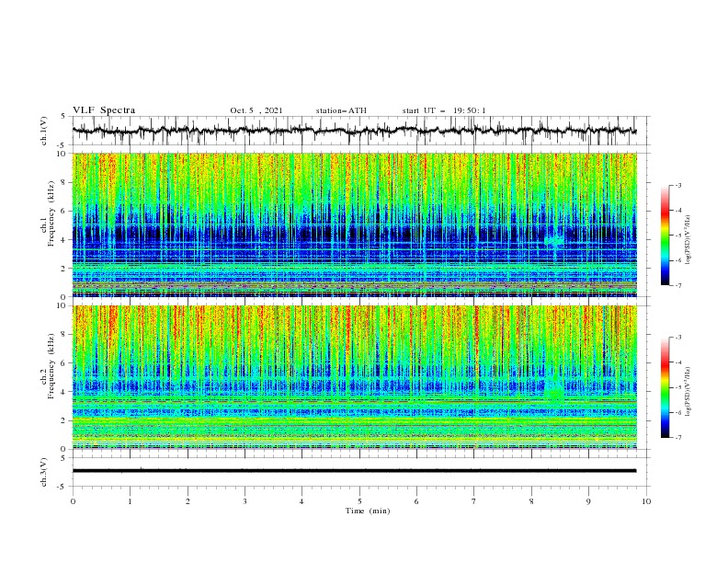Screen dimensions: 728x563
Task: Click the ch.1 spectrogram color scale bar
Action: pos(665,235)
